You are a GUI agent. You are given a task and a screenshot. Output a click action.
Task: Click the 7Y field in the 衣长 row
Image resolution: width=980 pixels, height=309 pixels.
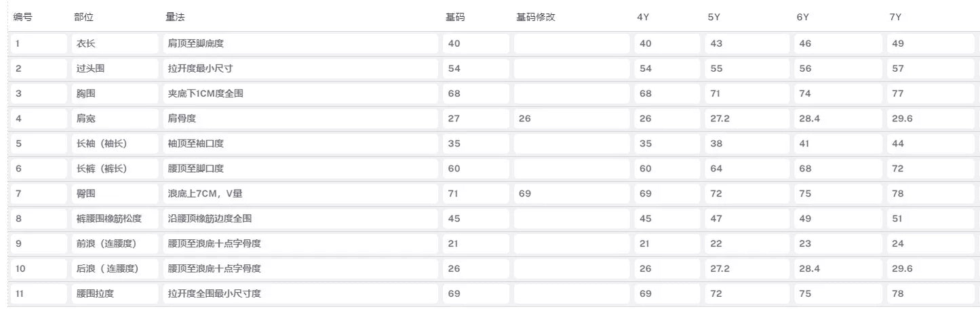pos(931,43)
